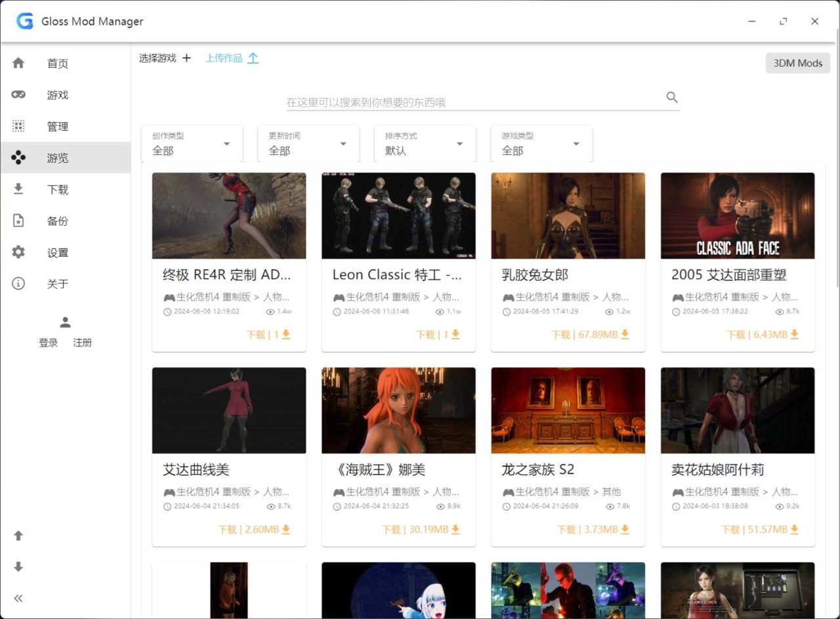Select the 游览 browse section
The image size is (840, 619).
tap(66, 158)
